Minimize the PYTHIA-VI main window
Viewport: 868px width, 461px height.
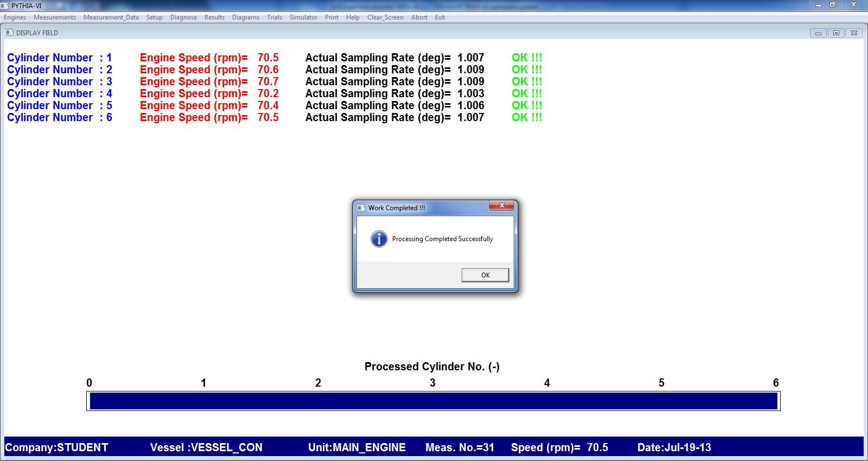click(x=818, y=5)
